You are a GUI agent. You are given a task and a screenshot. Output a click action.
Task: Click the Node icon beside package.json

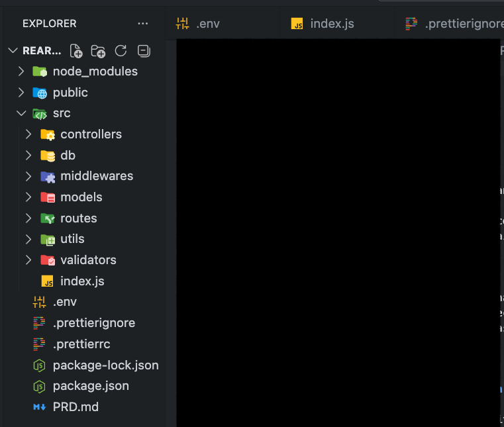coord(39,386)
